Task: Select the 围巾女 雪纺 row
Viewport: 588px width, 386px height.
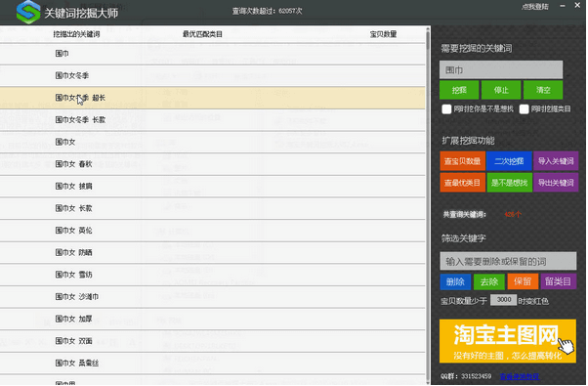Action: 213,275
